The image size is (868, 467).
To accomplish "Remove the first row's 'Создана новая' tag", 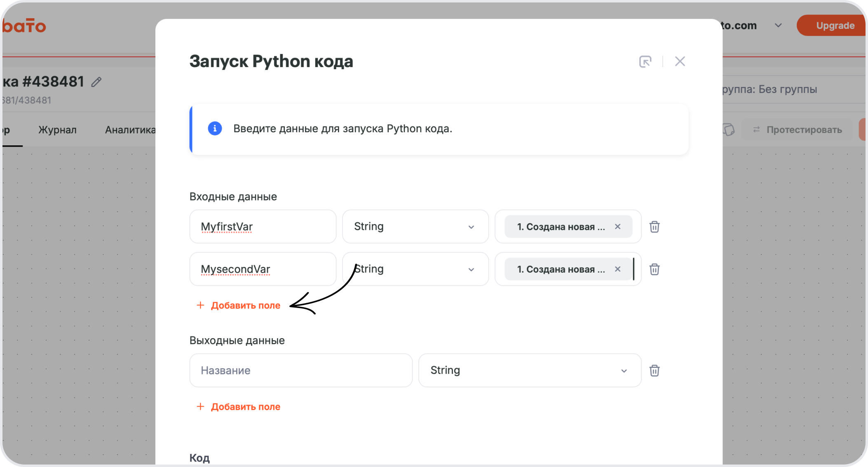I will 617,226.
